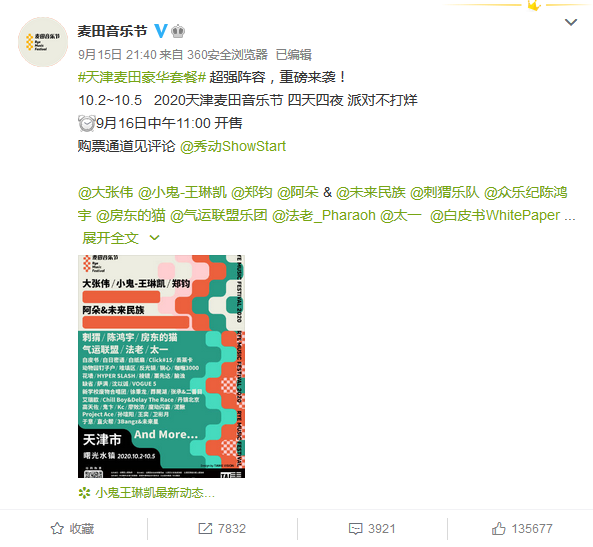Screen dimensions: 593x547
Task: Click the blue verified V badge
Action: pos(161,31)
